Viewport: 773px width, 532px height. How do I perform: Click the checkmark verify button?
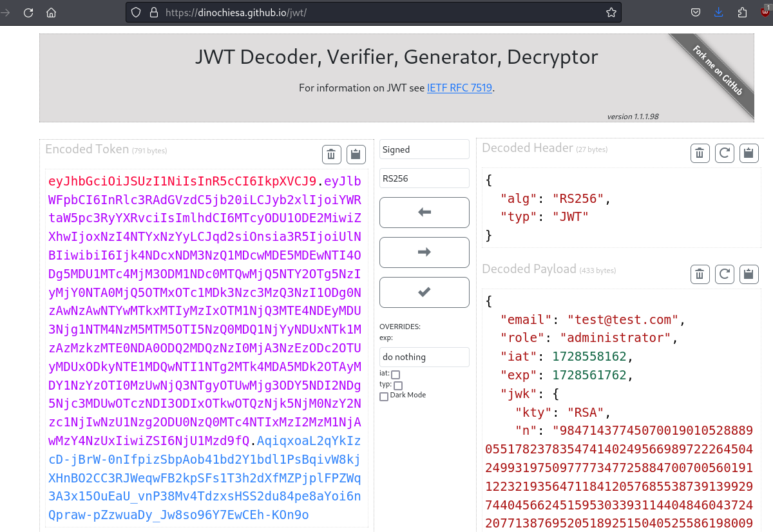click(424, 292)
